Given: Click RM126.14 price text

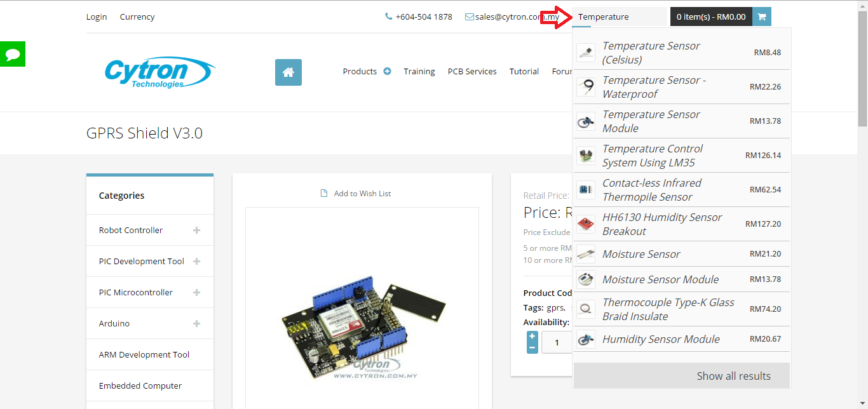Looking at the screenshot, I should pyautogui.click(x=763, y=156).
